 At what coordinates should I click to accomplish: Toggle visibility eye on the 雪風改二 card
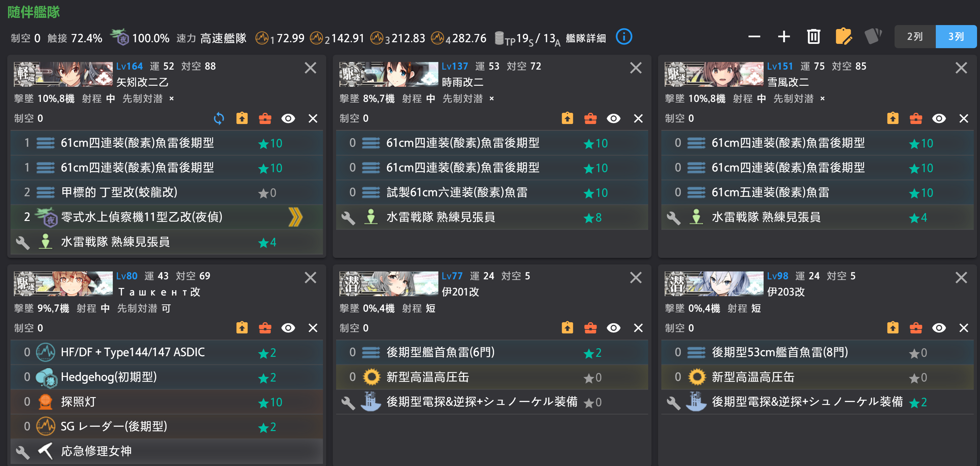click(x=939, y=118)
